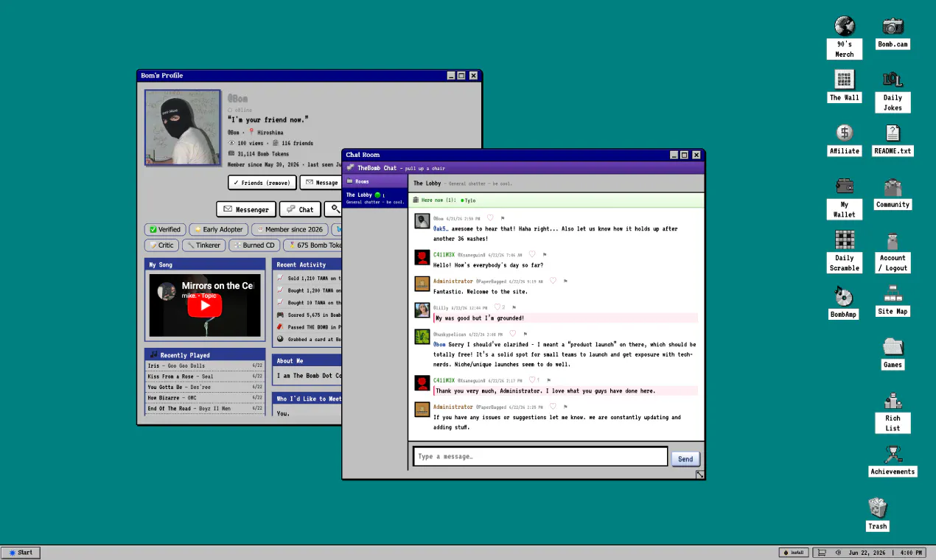Like C411M3X's 'Hello!' message heart
Viewport: 936px width, 560px height.
click(x=531, y=254)
